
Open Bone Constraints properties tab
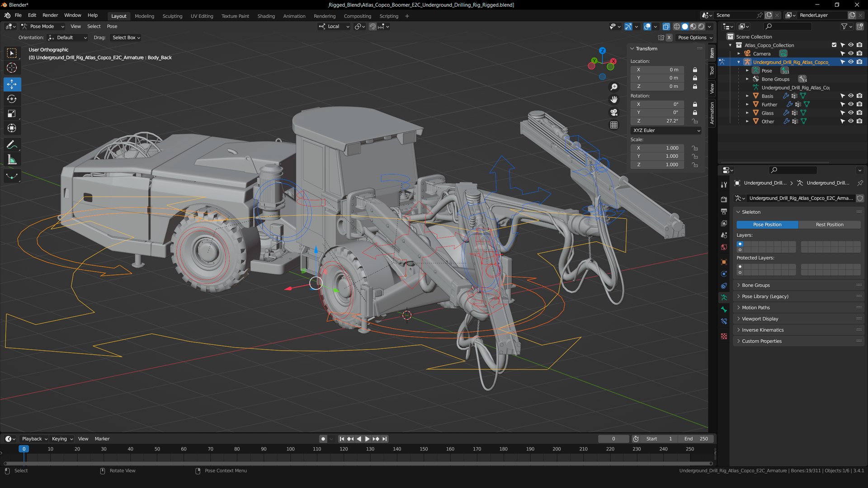(x=724, y=322)
